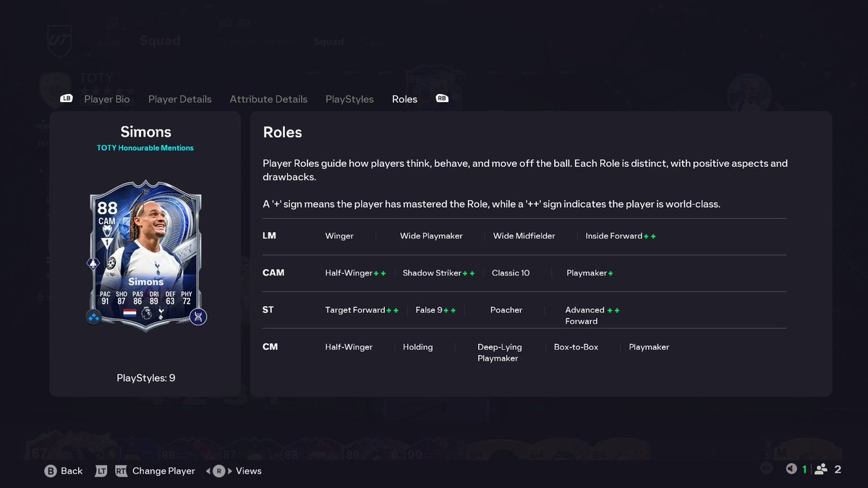Click the Back button label
The height and width of the screenshot is (488, 868).
click(x=72, y=471)
